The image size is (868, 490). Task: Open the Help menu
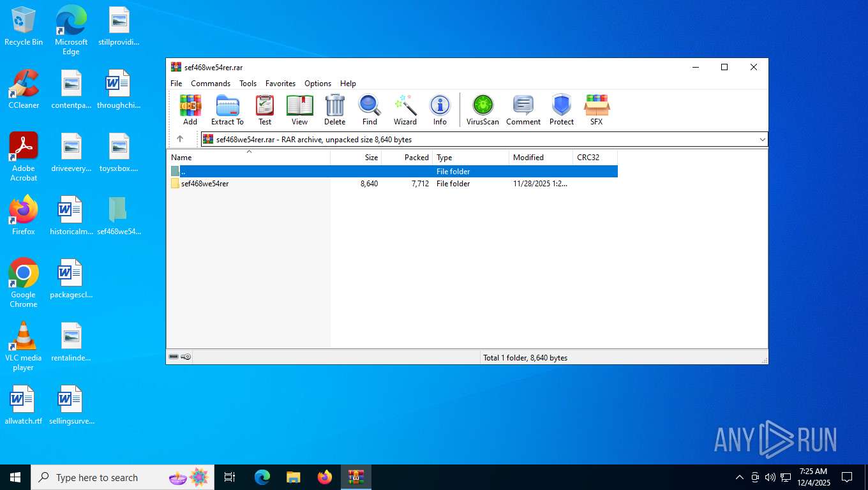click(x=348, y=84)
